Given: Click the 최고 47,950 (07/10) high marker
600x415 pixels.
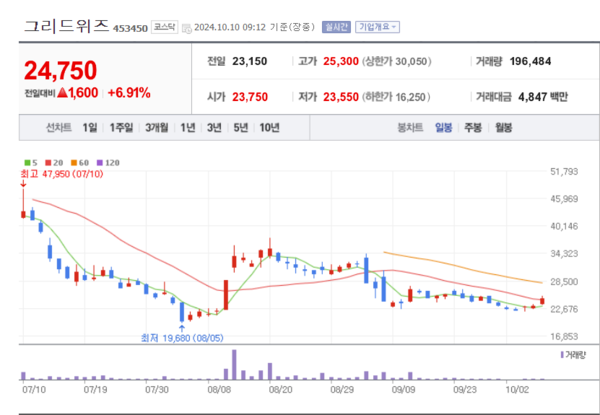Looking at the screenshot, I should coord(62,174).
